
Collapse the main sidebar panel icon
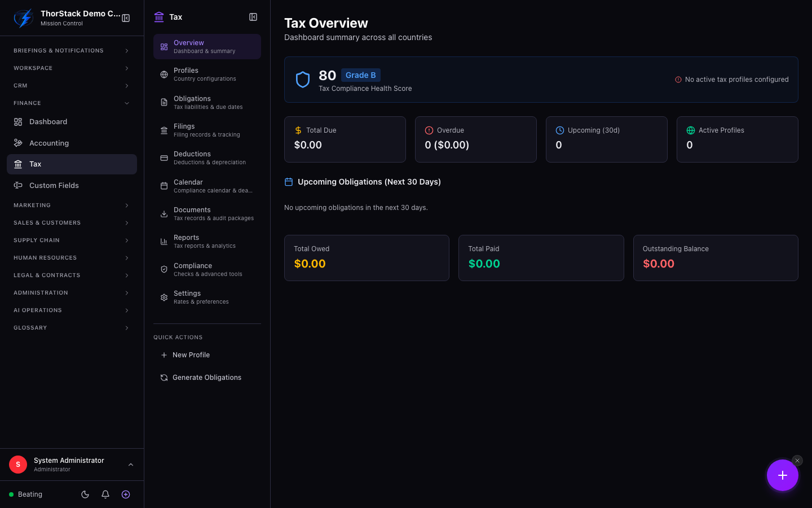126,18
